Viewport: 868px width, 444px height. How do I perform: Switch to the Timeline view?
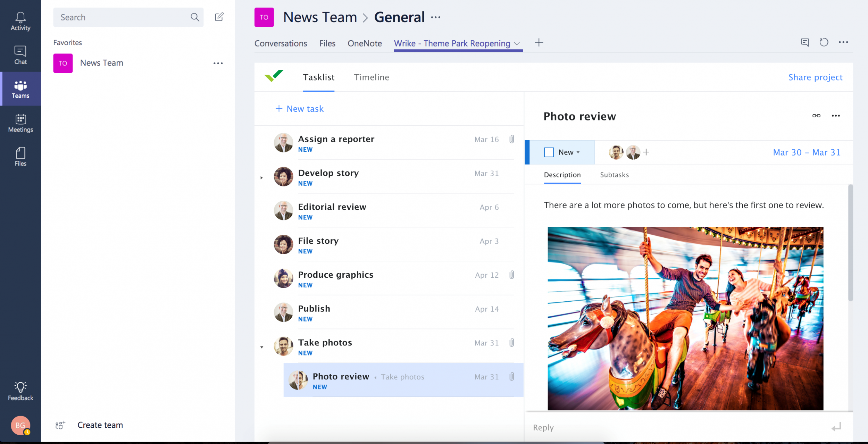372,77
